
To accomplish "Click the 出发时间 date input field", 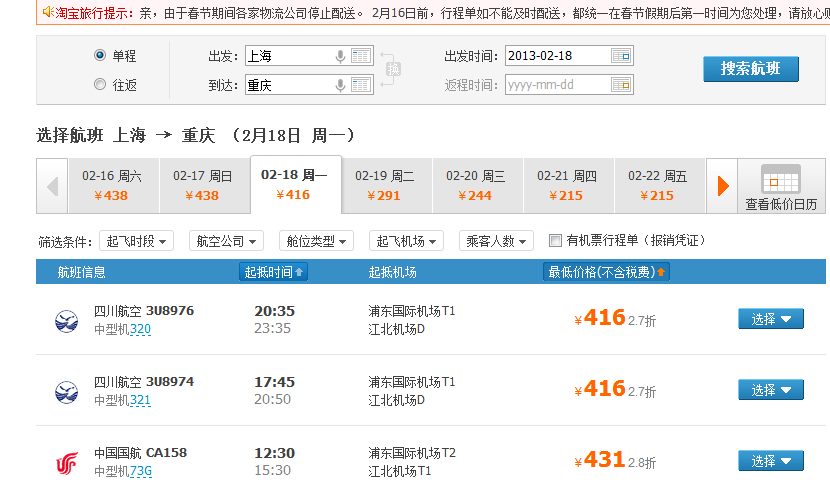I will (569, 56).
